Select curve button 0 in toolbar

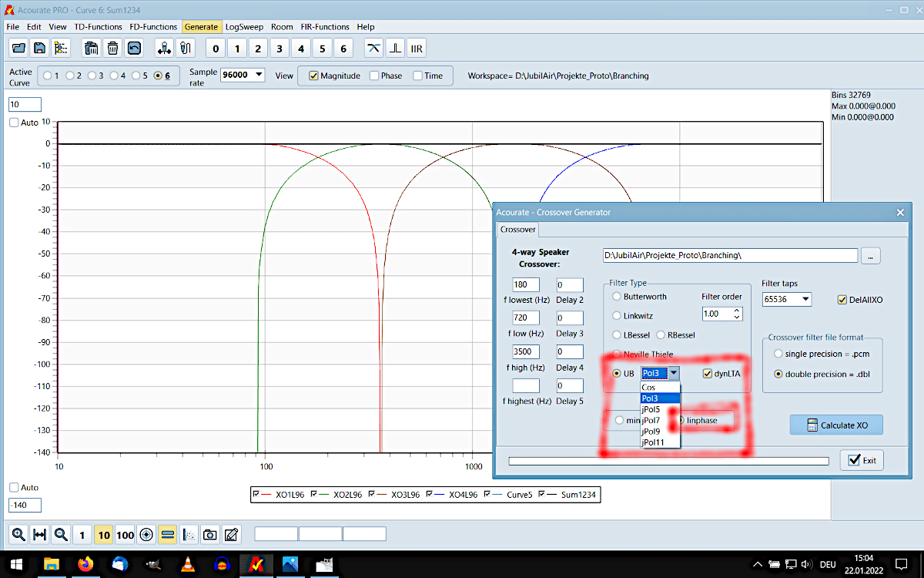coord(215,49)
